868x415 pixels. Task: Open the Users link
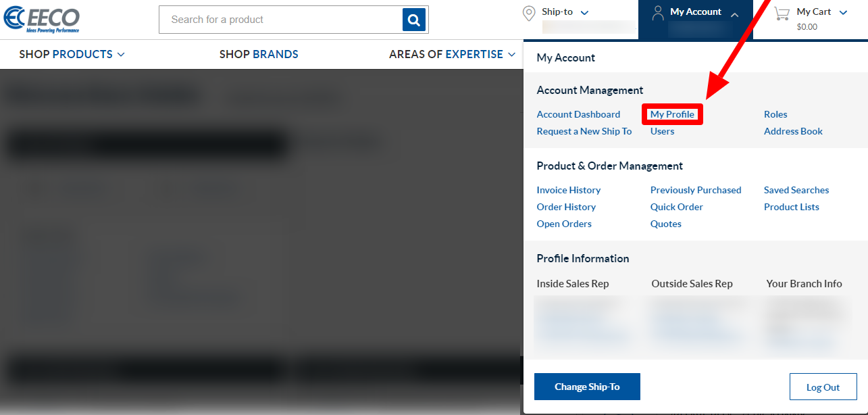(x=662, y=131)
